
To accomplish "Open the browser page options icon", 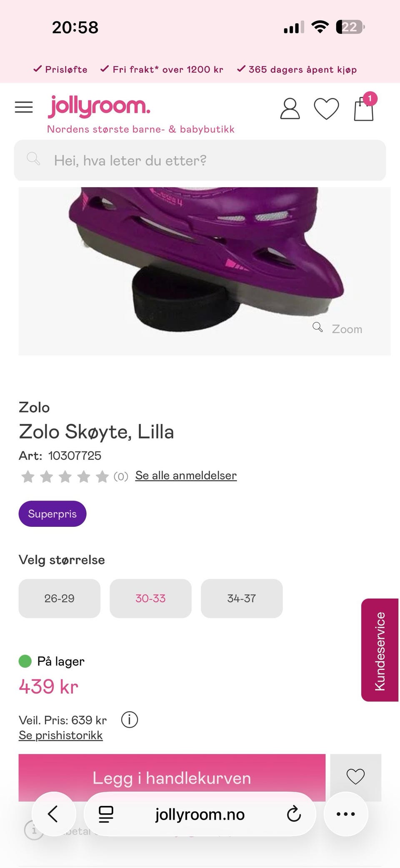I will (106, 814).
